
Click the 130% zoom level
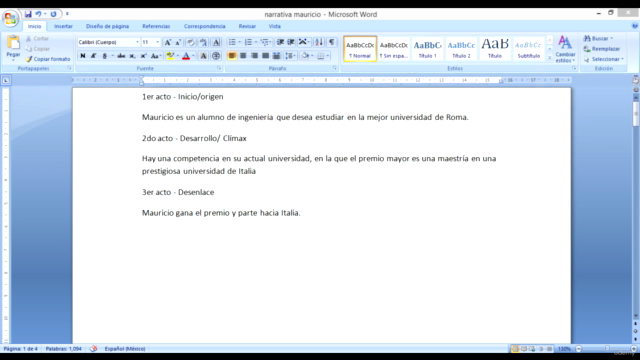pos(564,349)
